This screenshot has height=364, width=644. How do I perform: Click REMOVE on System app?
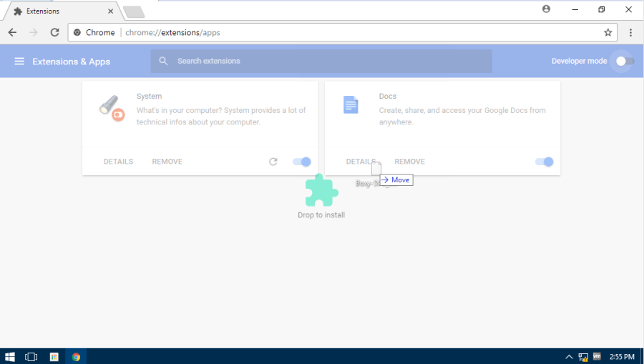point(167,162)
